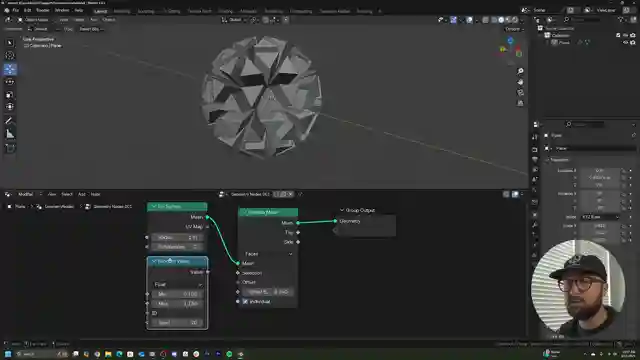Click the Blender logo menu icon
Viewport: 640px width, 360px height.
pos(7,10)
